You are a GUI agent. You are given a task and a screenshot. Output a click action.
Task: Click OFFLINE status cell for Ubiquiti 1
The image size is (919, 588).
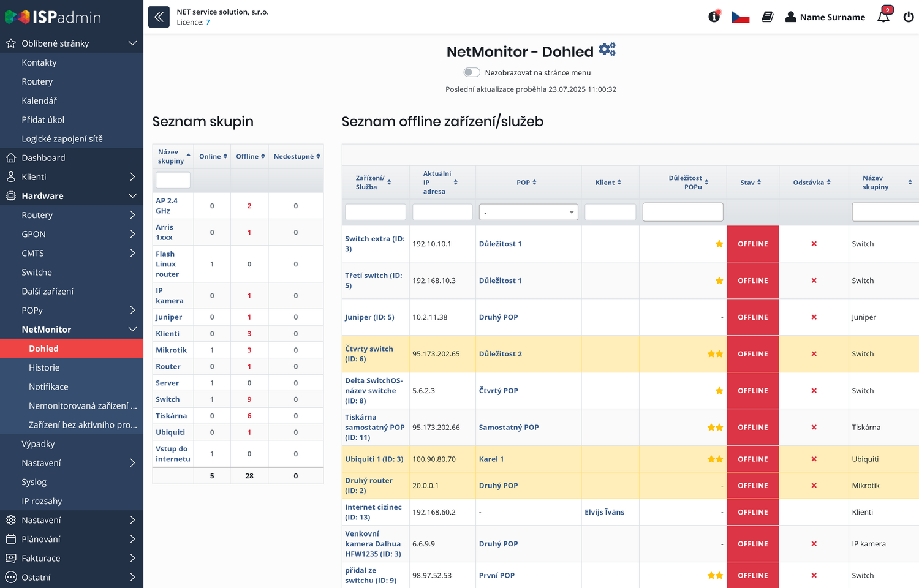click(752, 459)
